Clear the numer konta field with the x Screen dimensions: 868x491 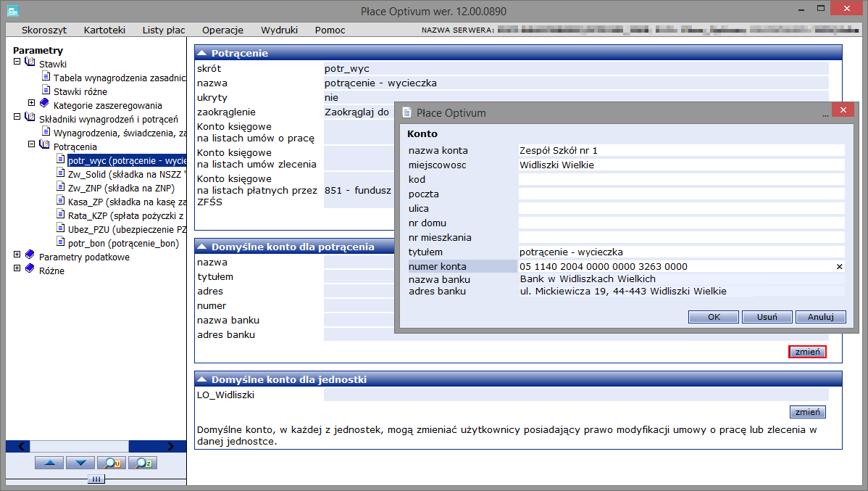tap(839, 267)
